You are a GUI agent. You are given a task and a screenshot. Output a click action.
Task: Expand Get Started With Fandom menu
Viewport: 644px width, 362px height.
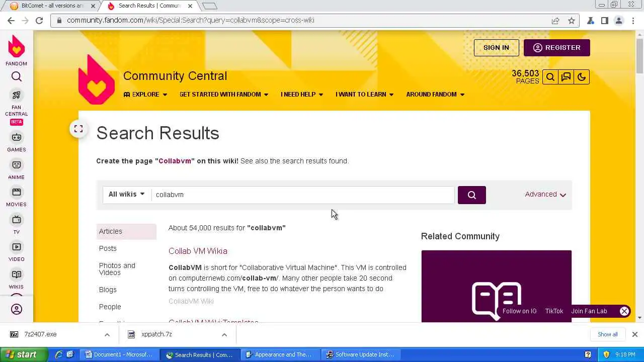(224, 95)
